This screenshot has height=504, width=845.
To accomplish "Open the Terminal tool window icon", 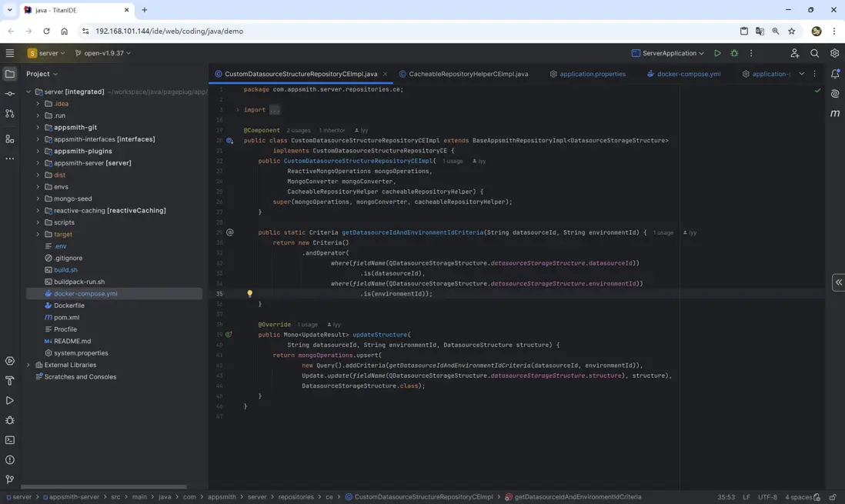I will [x=10, y=440].
